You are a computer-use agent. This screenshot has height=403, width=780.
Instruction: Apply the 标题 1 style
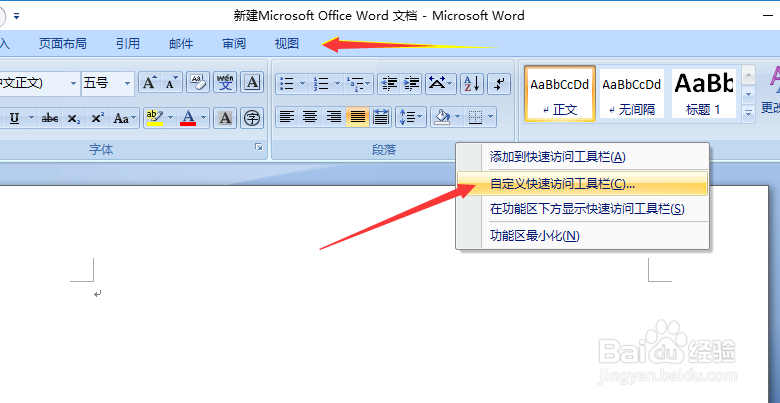point(704,94)
